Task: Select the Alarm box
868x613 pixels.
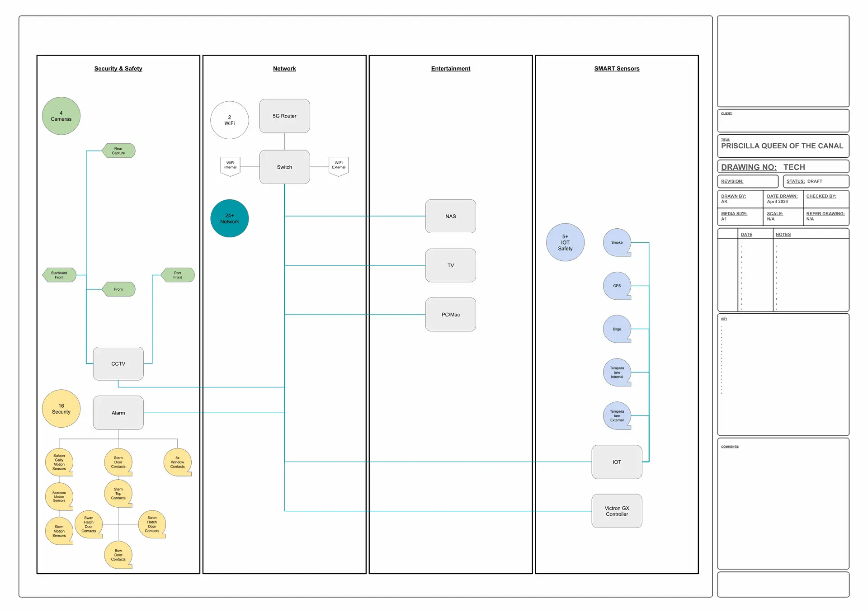Action: (x=118, y=413)
